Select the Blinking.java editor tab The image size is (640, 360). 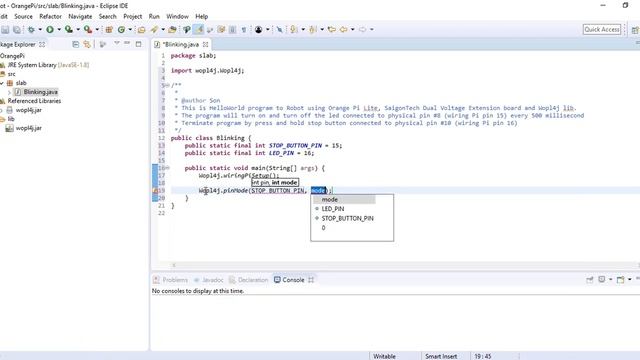click(180, 44)
